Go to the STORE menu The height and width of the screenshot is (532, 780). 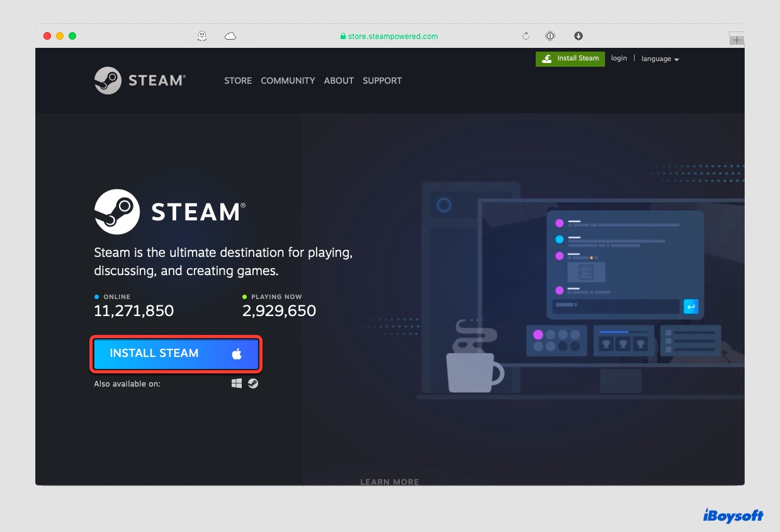click(x=238, y=81)
